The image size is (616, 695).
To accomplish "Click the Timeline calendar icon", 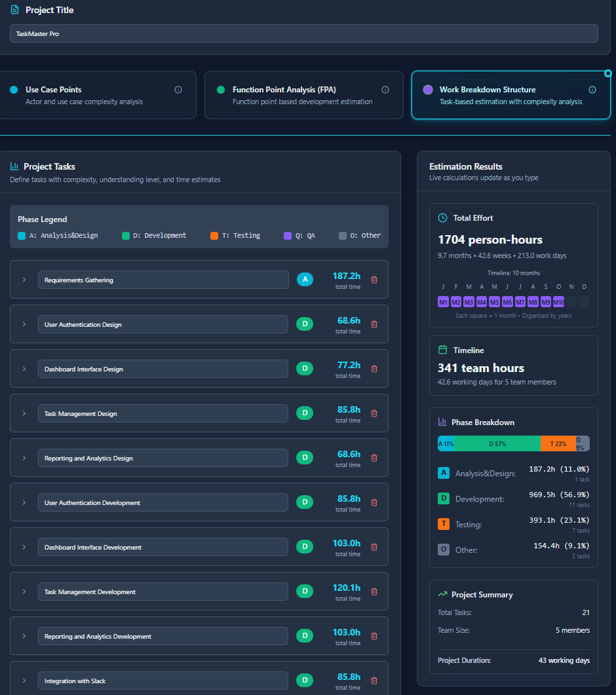I will click(442, 350).
